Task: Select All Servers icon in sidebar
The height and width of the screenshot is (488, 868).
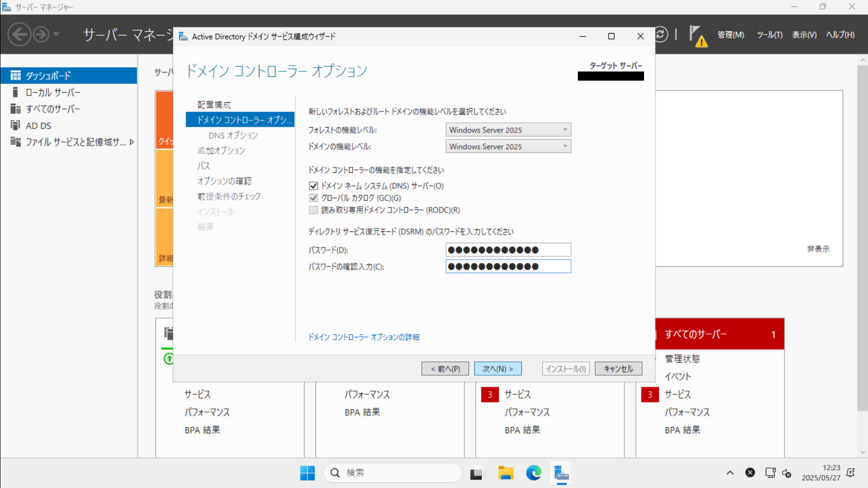Action: (x=15, y=109)
